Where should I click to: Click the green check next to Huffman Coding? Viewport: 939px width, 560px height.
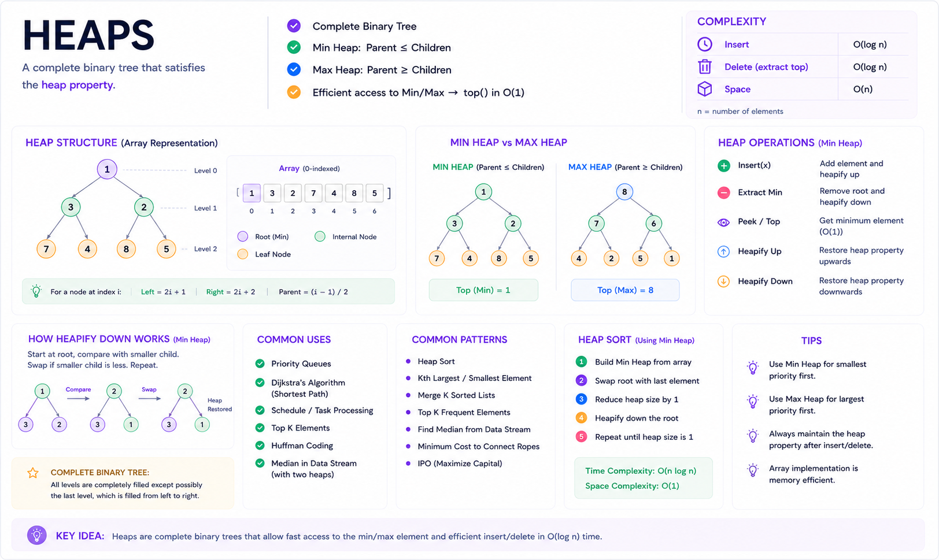[260, 446]
